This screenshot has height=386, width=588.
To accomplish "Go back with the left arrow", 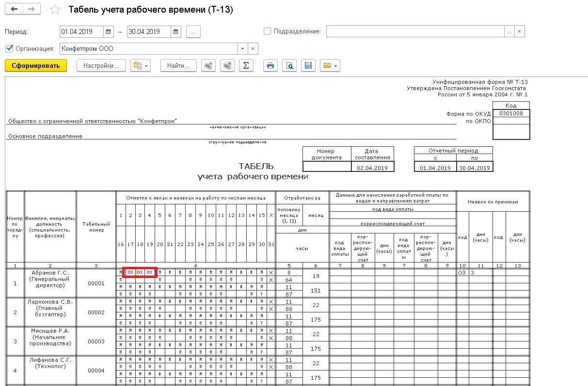I will coord(15,9).
